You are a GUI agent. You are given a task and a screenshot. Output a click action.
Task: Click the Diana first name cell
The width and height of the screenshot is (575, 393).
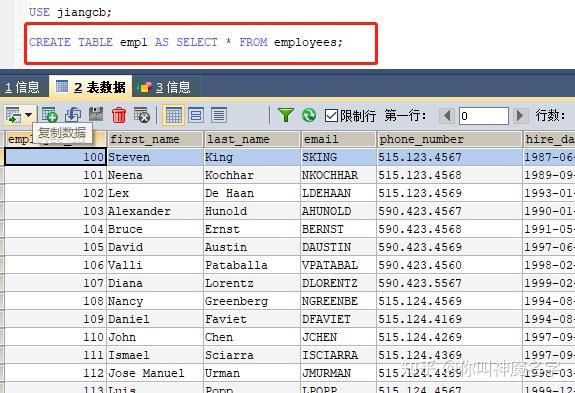pyautogui.click(x=155, y=283)
